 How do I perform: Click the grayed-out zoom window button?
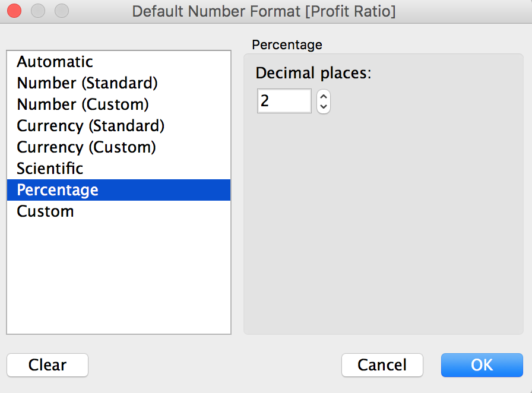click(61, 11)
